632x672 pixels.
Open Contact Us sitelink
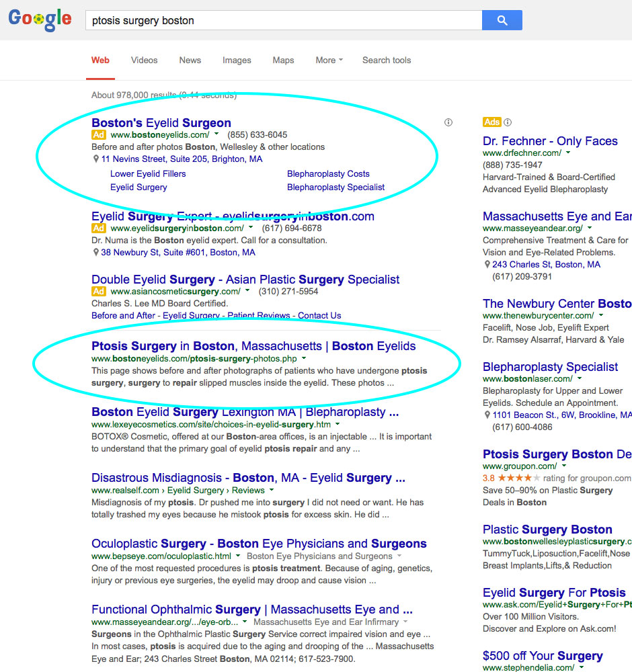[x=319, y=315]
